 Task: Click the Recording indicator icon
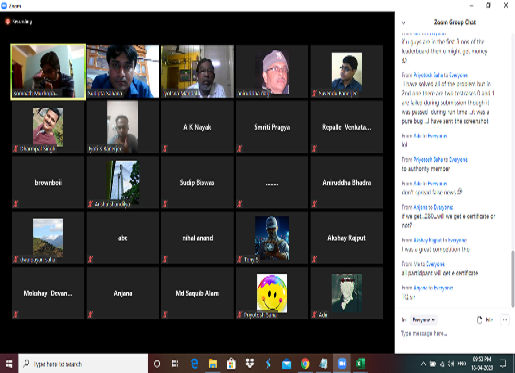point(7,22)
